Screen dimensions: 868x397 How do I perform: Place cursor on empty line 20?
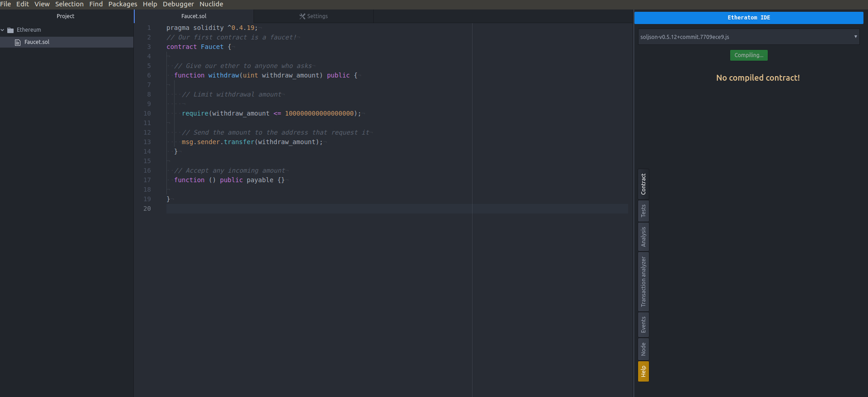point(397,209)
